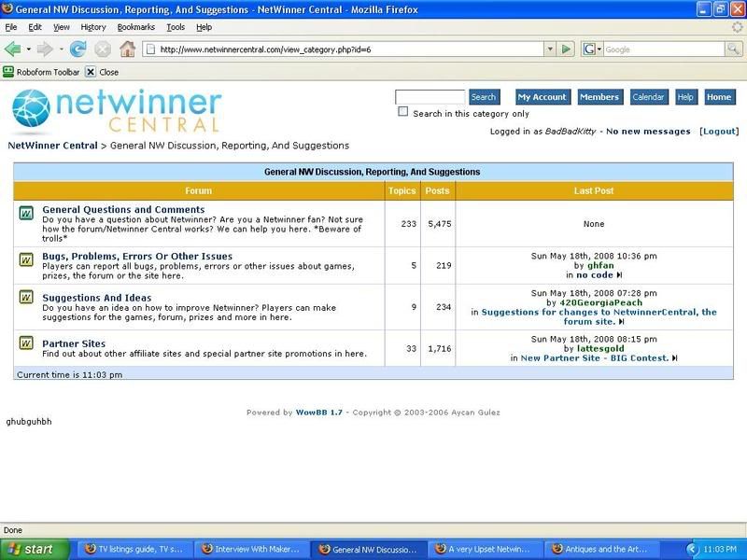Open the My Account page button
Image resolution: width=747 pixels, height=560 pixels.
click(543, 97)
